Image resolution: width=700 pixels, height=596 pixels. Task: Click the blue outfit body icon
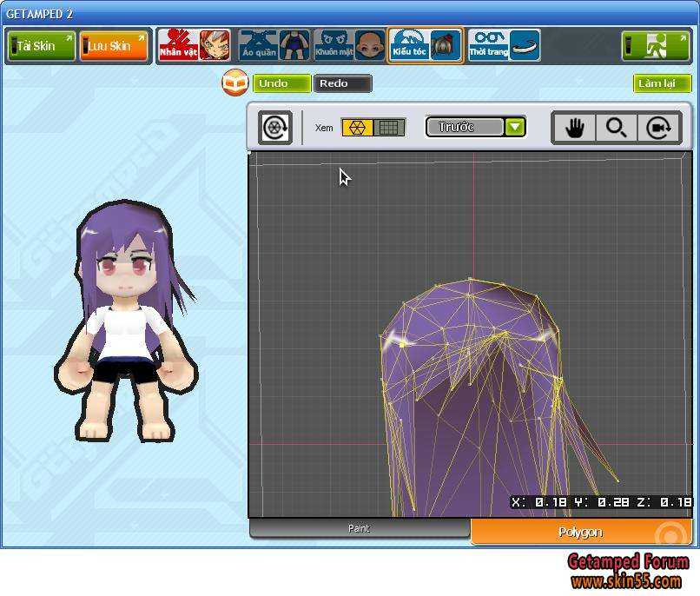(294, 44)
